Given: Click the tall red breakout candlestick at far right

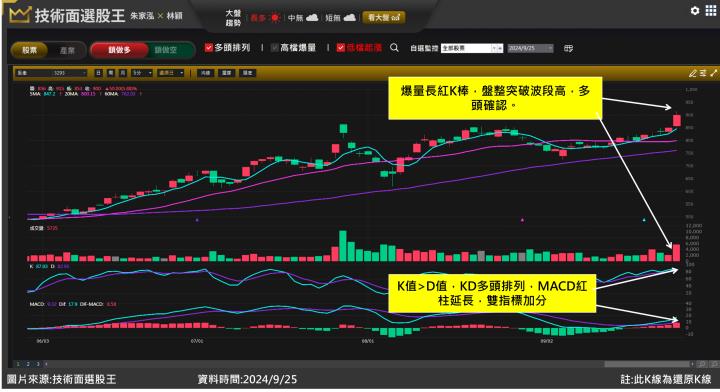Looking at the screenshot, I should pyautogui.click(x=677, y=120).
